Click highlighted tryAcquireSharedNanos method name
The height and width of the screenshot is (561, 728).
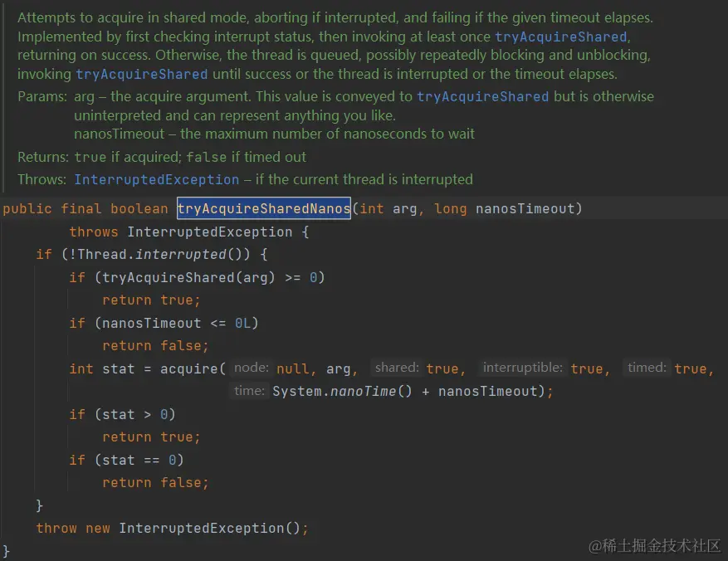coord(264,208)
